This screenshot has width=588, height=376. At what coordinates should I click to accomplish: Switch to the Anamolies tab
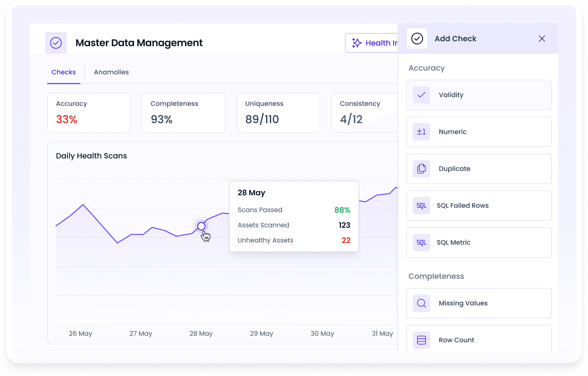111,72
